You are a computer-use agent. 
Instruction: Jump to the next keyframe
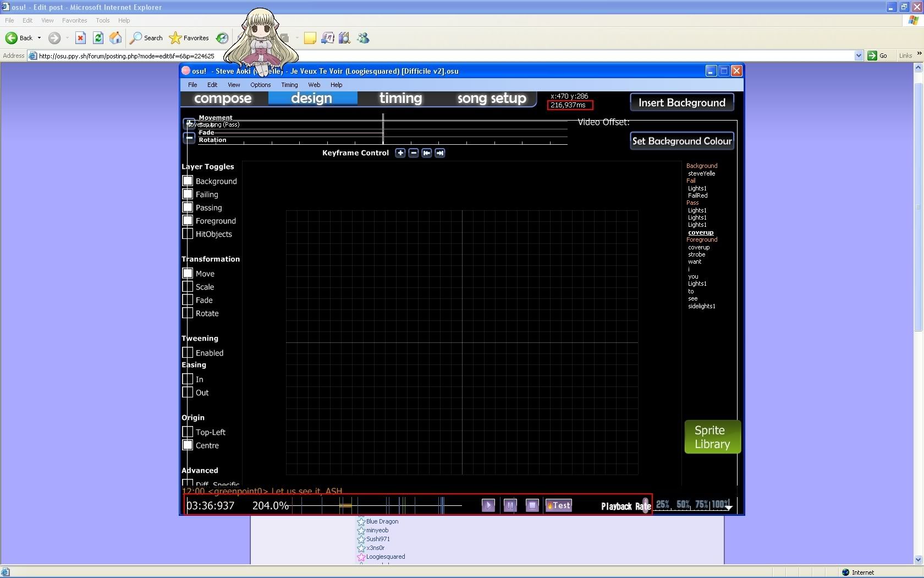pyautogui.click(x=440, y=153)
